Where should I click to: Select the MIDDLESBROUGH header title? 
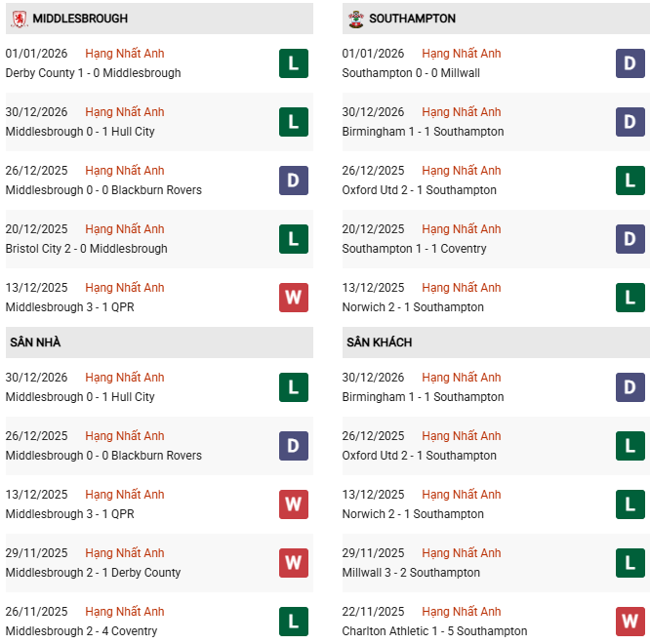tap(80, 19)
